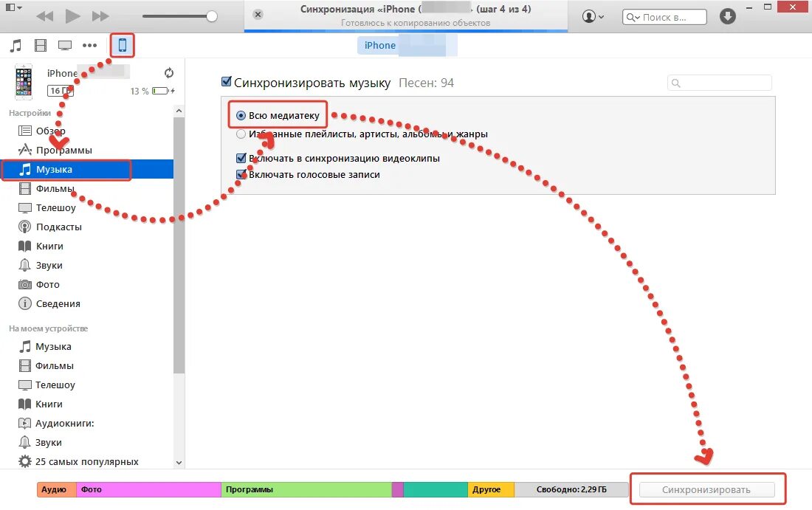The width and height of the screenshot is (812, 510).
Task: Click the battery charge indicator icon
Action: coord(162,91)
